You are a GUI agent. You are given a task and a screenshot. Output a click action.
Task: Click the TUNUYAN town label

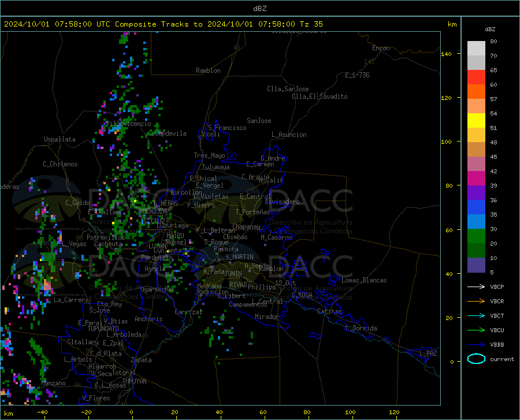pyautogui.click(x=134, y=381)
